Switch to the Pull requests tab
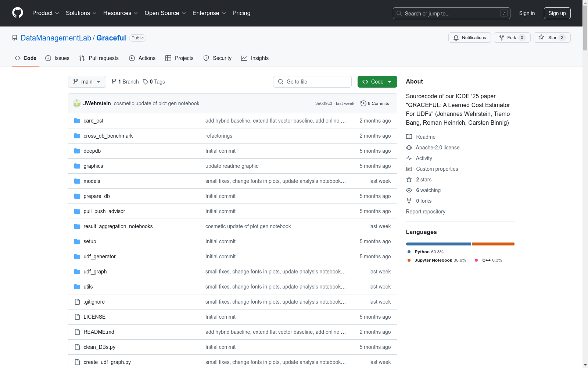The height and width of the screenshot is (368, 588). 99,58
